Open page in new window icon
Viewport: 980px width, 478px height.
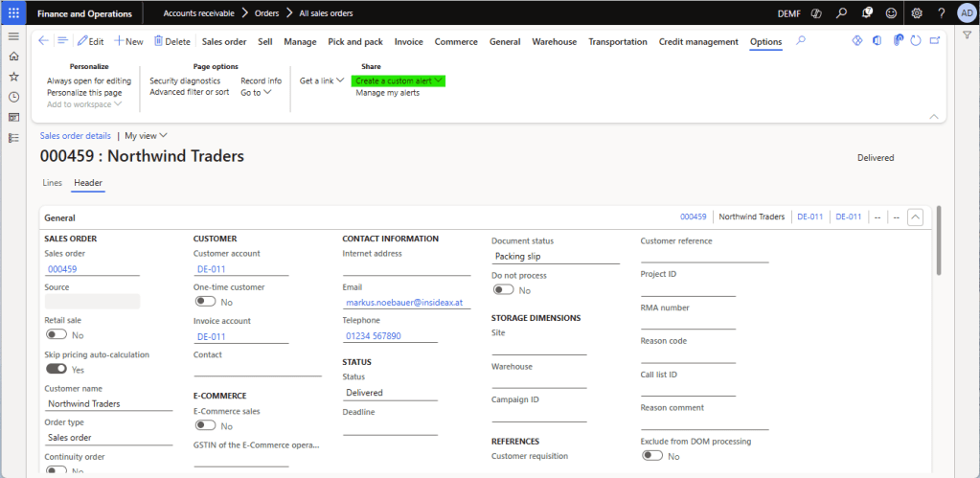point(936,40)
